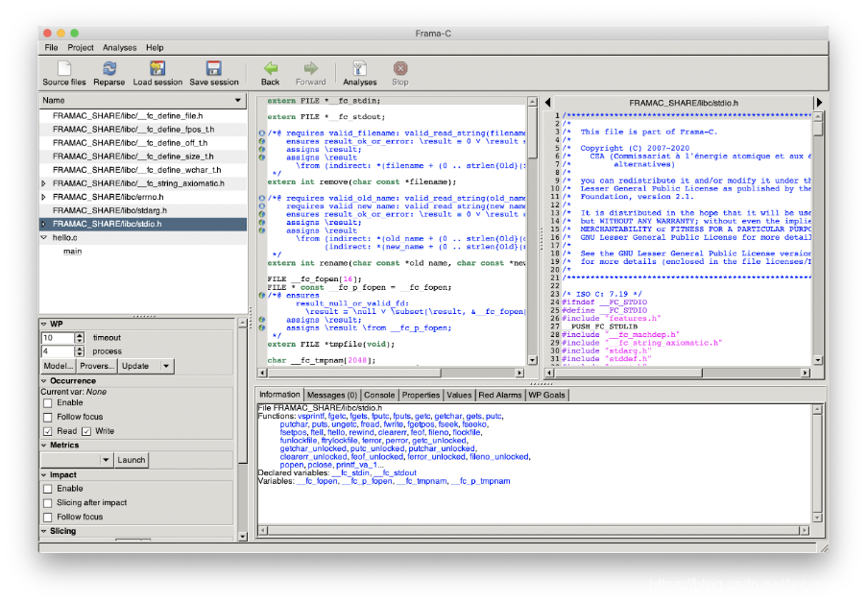Screen dimensions: 868x603
Task: Expand the errno.h tree node
Action: point(44,197)
